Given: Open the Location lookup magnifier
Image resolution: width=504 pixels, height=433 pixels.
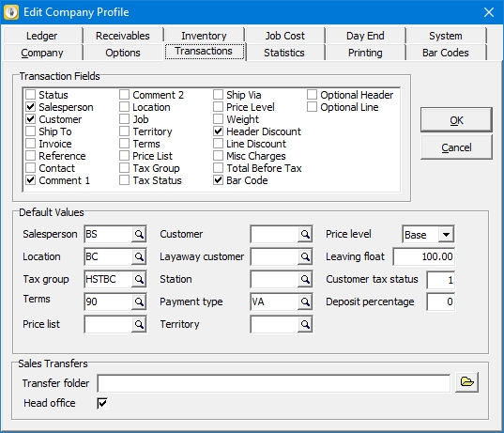Looking at the screenshot, I should point(139,256).
